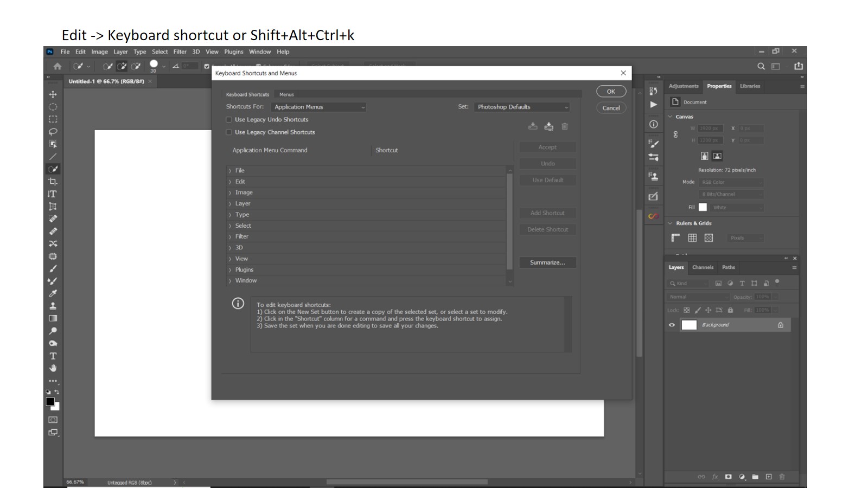
Task: Click the Fill white swatch in Properties
Action: [x=703, y=207]
